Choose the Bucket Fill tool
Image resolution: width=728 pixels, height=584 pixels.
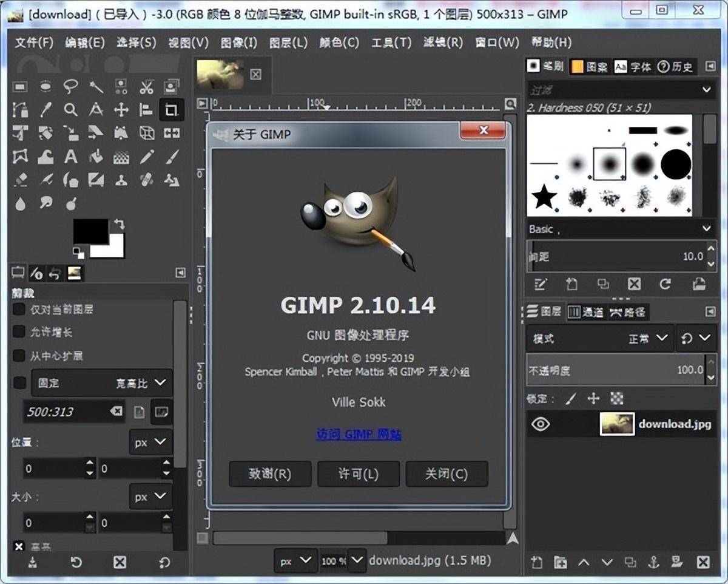96,157
